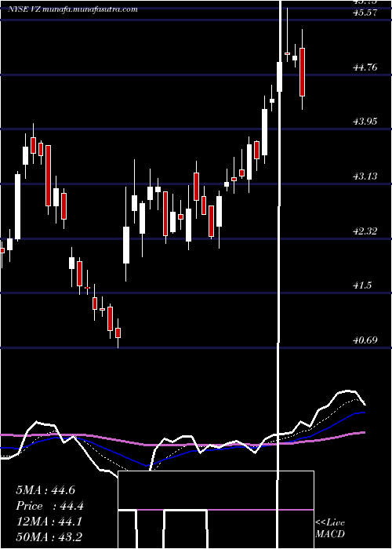Click the NYSE VZ munafa.munafasutra.com title
Image resolution: width=392 pixels, height=549 pixels.
72,9
